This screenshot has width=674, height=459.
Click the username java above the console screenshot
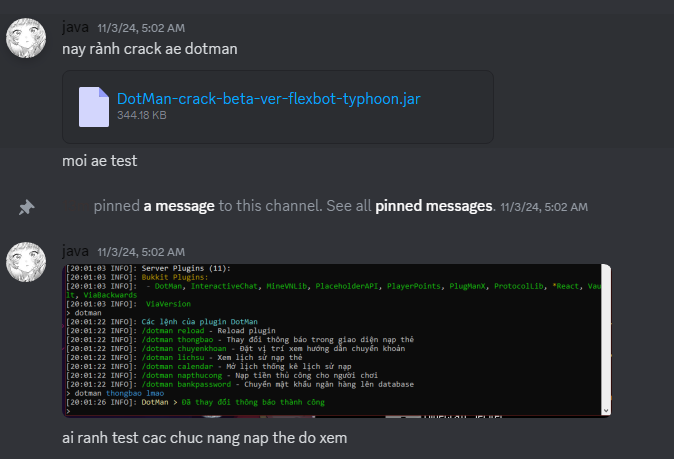point(75,252)
